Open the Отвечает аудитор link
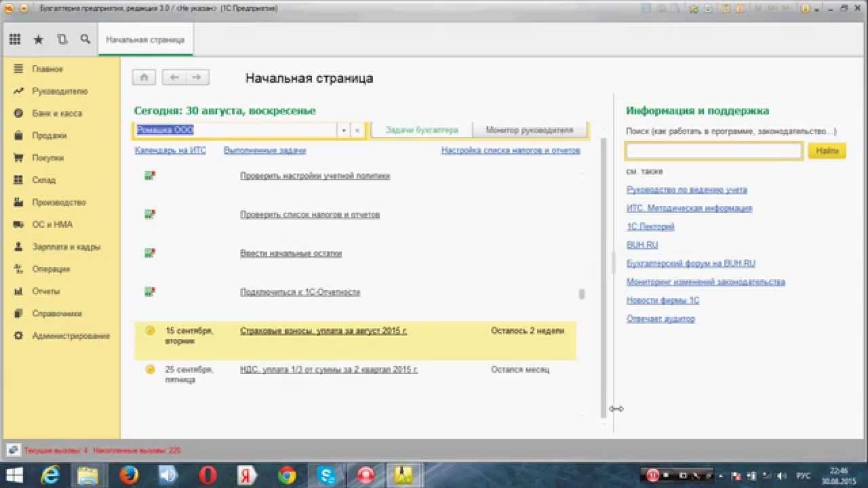The image size is (868, 488). pyautogui.click(x=660, y=319)
